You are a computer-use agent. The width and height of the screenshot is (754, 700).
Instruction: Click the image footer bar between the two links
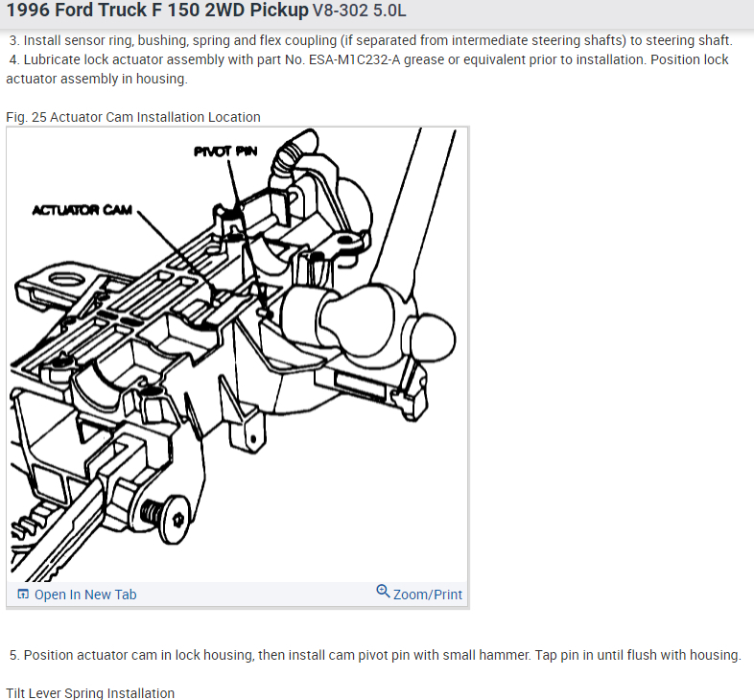pos(256,595)
